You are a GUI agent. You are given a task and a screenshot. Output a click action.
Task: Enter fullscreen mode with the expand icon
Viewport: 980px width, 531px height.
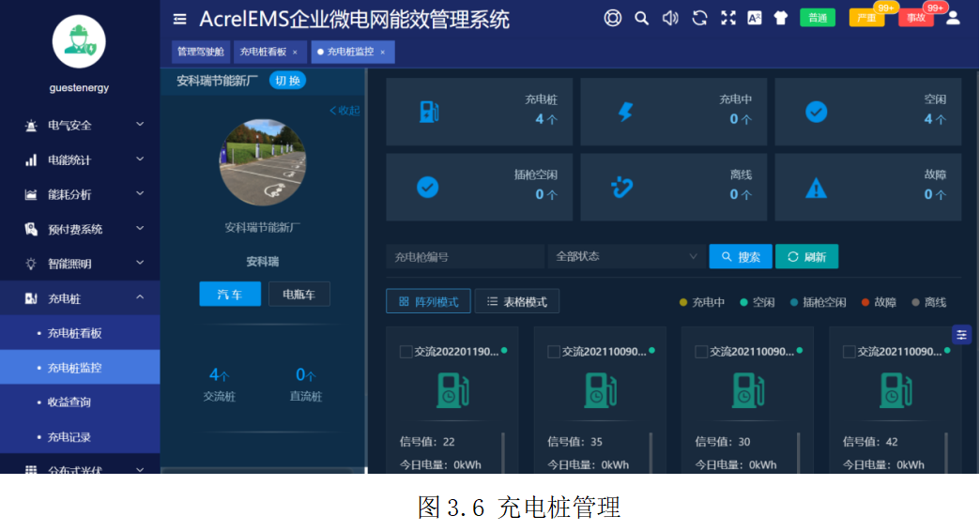727,18
